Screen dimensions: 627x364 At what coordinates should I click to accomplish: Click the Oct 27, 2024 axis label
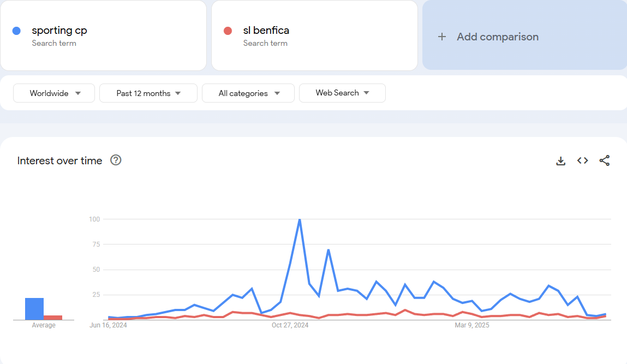(x=290, y=325)
